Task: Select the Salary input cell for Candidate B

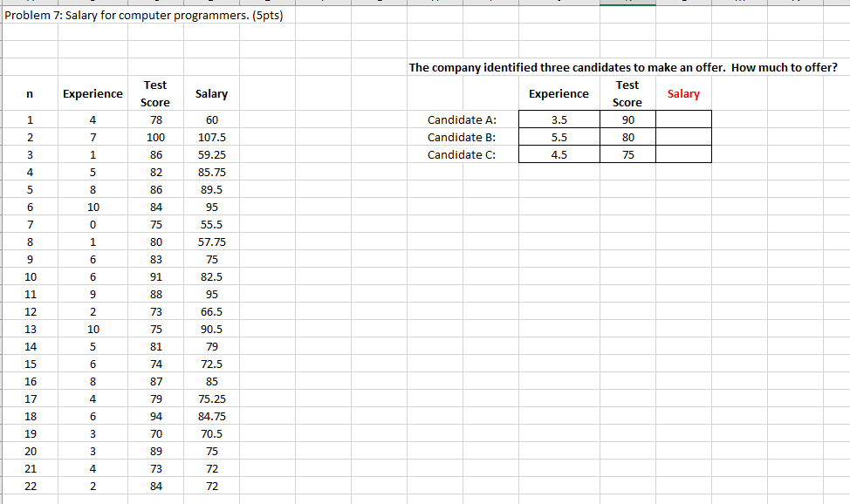Action: click(x=682, y=137)
